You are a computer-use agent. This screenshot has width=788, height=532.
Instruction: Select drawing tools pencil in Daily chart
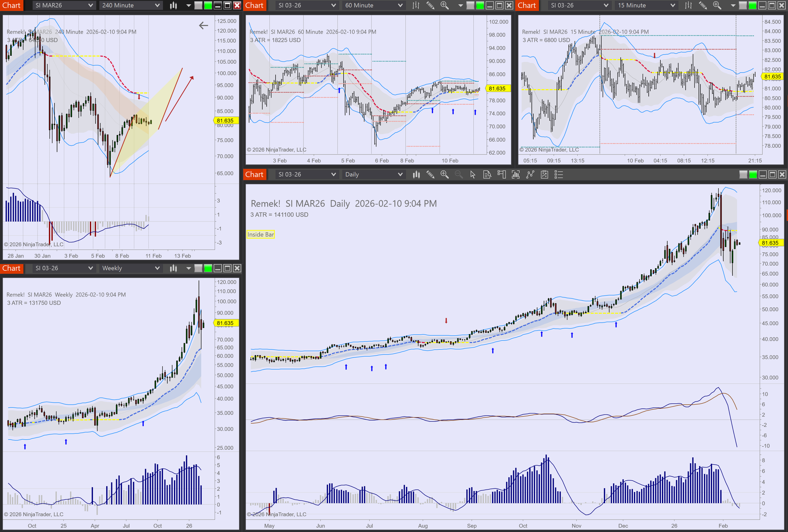pyautogui.click(x=430, y=175)
